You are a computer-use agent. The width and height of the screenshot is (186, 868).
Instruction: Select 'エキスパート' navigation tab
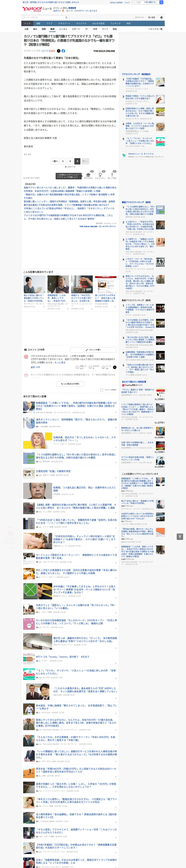[64, 24]
